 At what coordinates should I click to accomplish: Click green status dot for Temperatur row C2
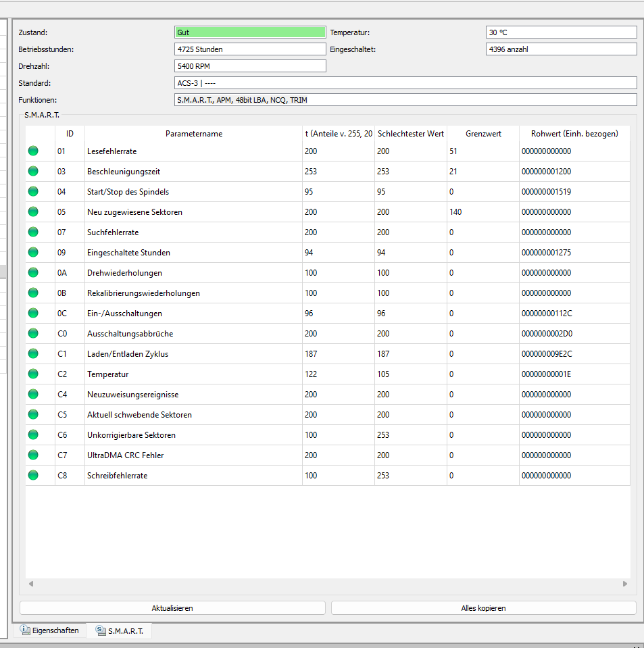(x=33, y=374)
